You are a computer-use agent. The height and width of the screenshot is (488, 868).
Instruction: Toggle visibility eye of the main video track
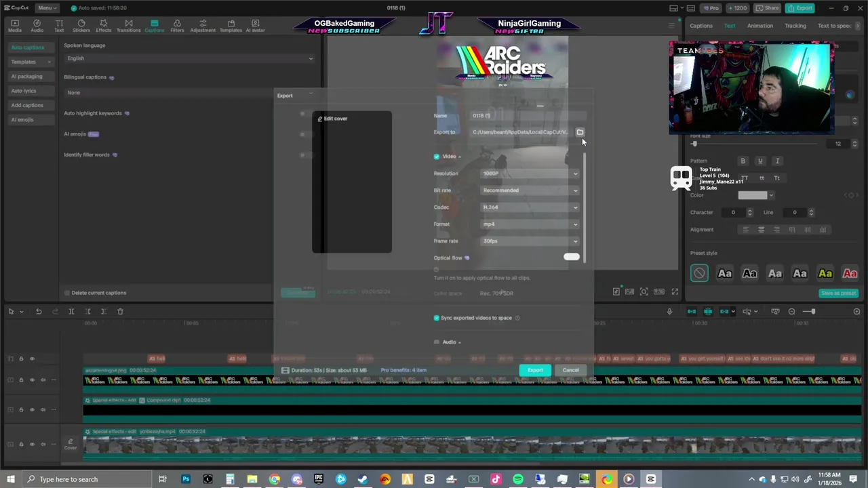pyautogui.click(x=32, y=444)
